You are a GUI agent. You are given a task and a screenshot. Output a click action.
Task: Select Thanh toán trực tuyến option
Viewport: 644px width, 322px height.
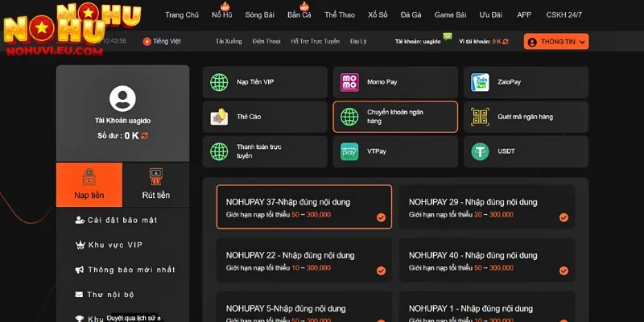pos(265,151)
